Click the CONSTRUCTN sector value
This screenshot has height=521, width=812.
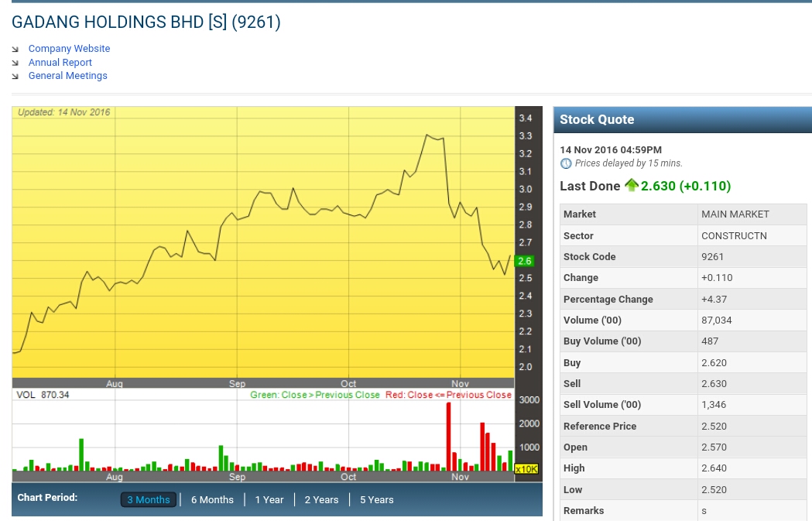pyautogui.click(x=734, y=235)
